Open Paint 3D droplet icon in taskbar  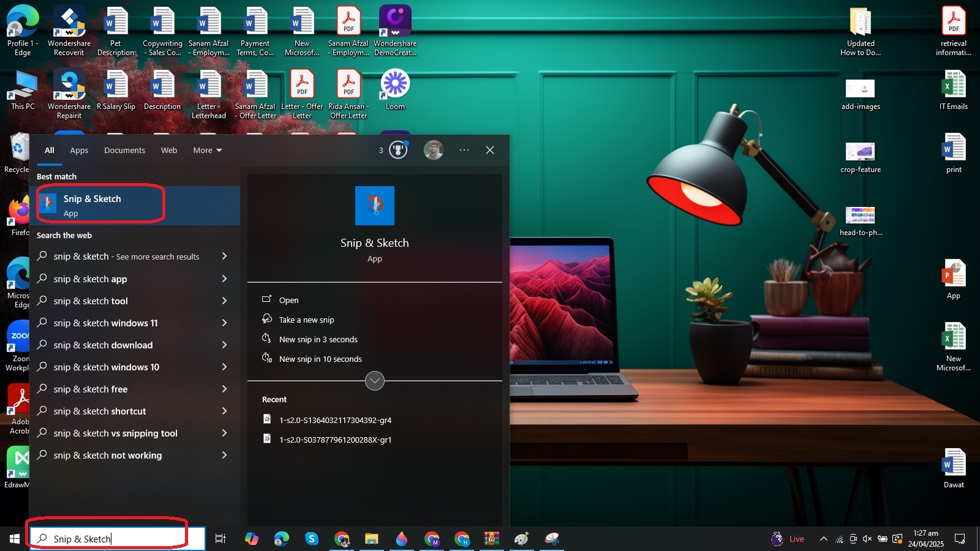click(x=402, y=539)
